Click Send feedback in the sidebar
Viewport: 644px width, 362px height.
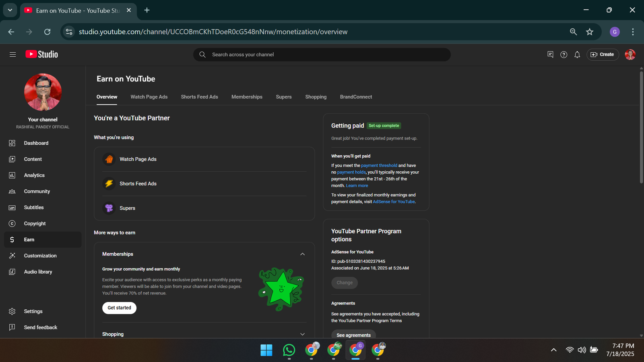pos(43,327)
